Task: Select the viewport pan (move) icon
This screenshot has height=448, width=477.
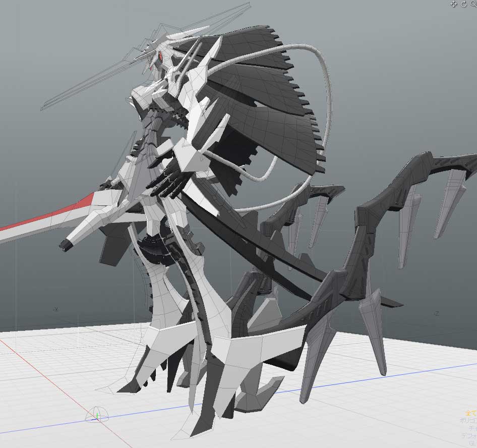Action: click(454, 4)
